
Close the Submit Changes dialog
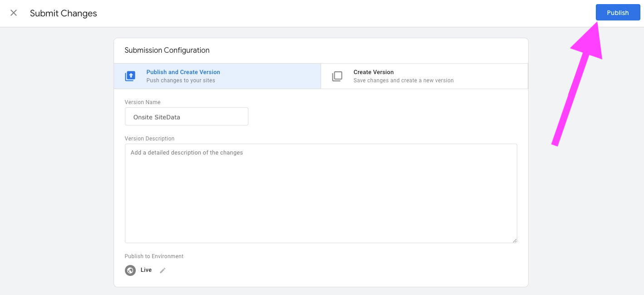point(14,13)
